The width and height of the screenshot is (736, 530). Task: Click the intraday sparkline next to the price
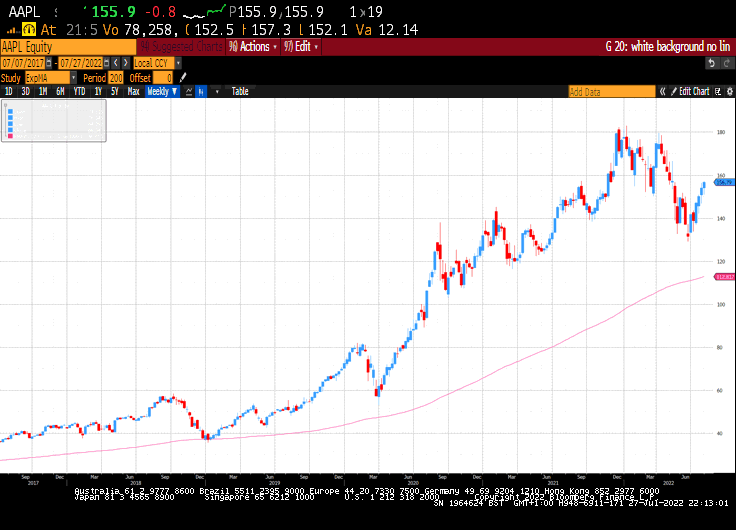pyautogui.click(x=204, y=12)
